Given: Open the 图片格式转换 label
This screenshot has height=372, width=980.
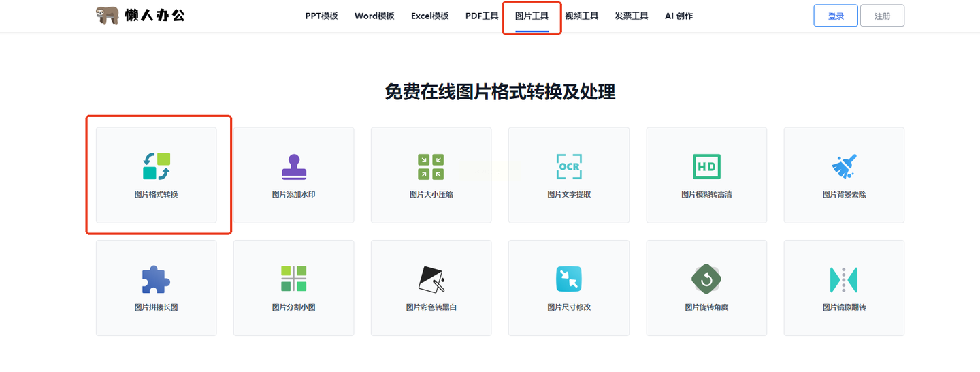Looking at the screenshot, I should point(157,195).
